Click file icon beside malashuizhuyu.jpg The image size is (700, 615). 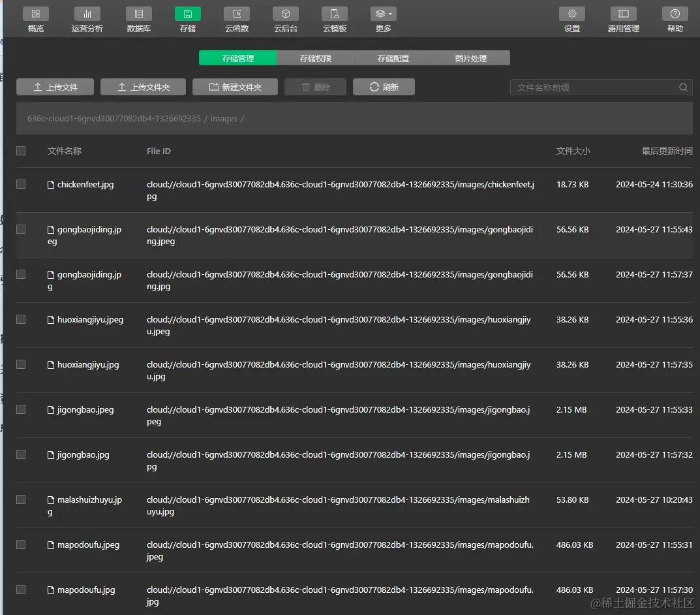pos(51,500)
